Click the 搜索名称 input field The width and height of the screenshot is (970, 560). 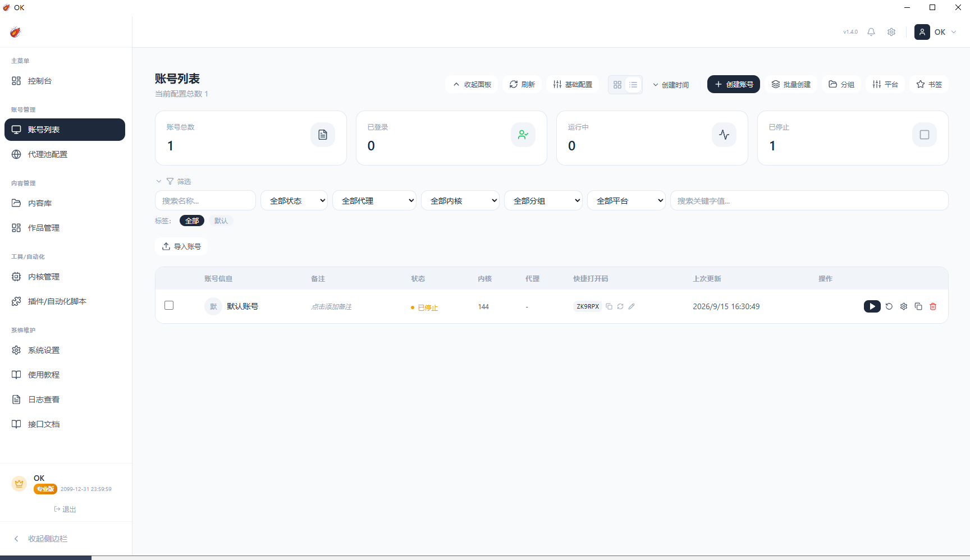(205, 200)
